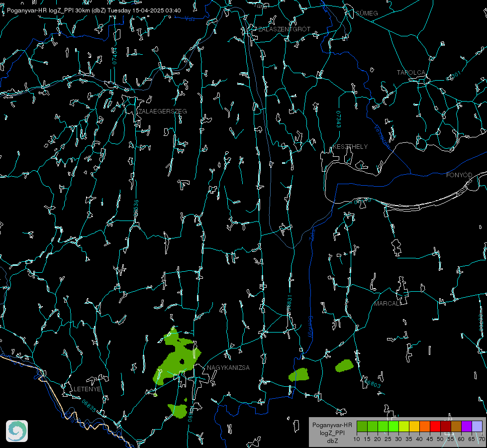Click the 25-30 dBZ bright green legend swatch
The image size is (487, 448).
(x=393, y=426)
